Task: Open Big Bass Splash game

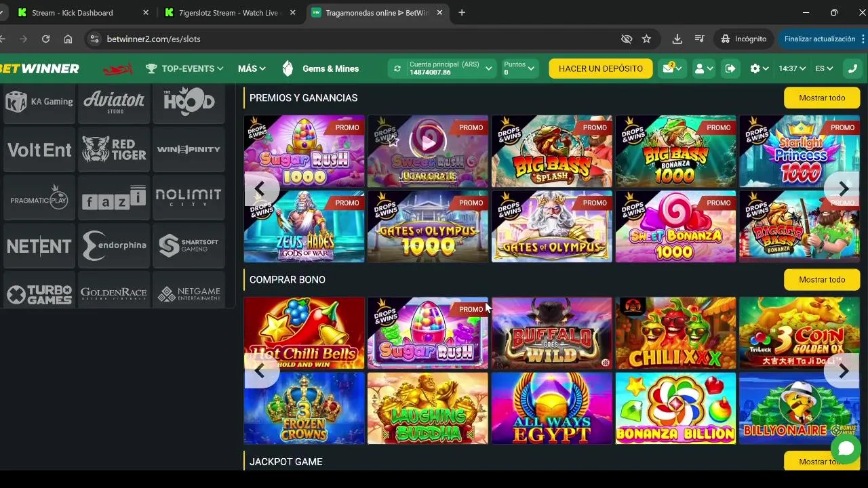Action: pyautogui.click(x=552, y=151)
